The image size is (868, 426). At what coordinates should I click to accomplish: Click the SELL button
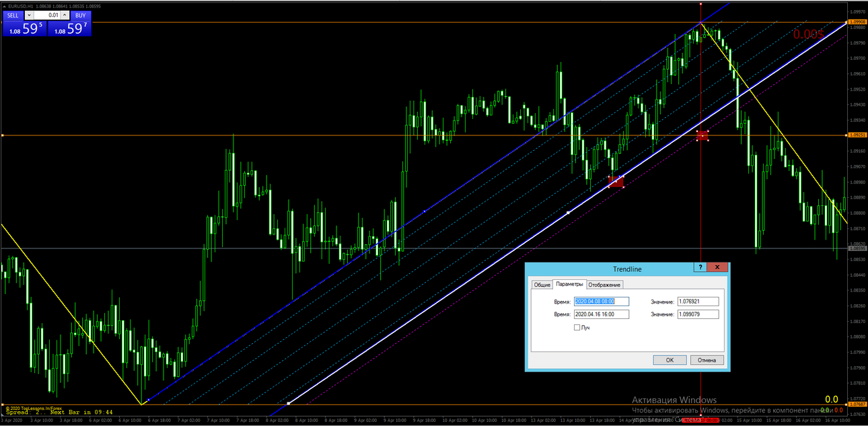click(13, 15)
